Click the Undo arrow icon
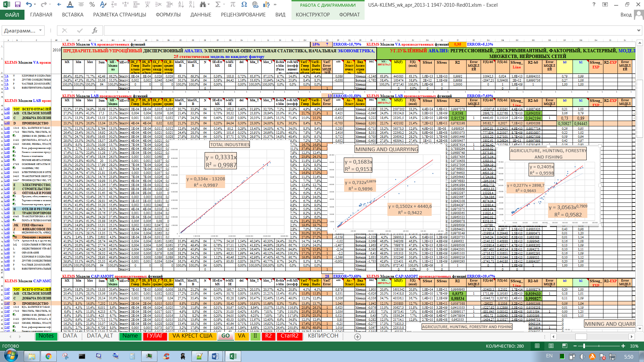This screenshot has height=362, width=644. 29,5
